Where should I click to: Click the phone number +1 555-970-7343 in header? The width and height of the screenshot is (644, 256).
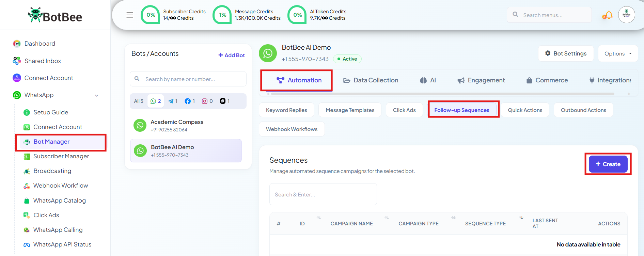click(305, 59)
